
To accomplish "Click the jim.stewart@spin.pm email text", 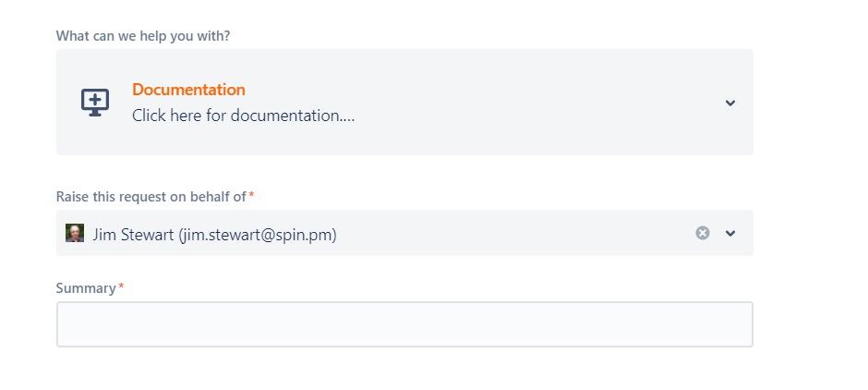I will click(x=258, y=235).
